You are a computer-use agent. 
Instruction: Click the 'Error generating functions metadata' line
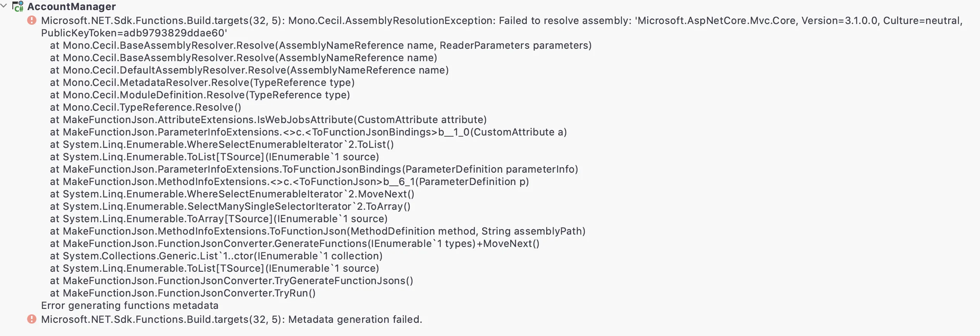tap(130, 305)
